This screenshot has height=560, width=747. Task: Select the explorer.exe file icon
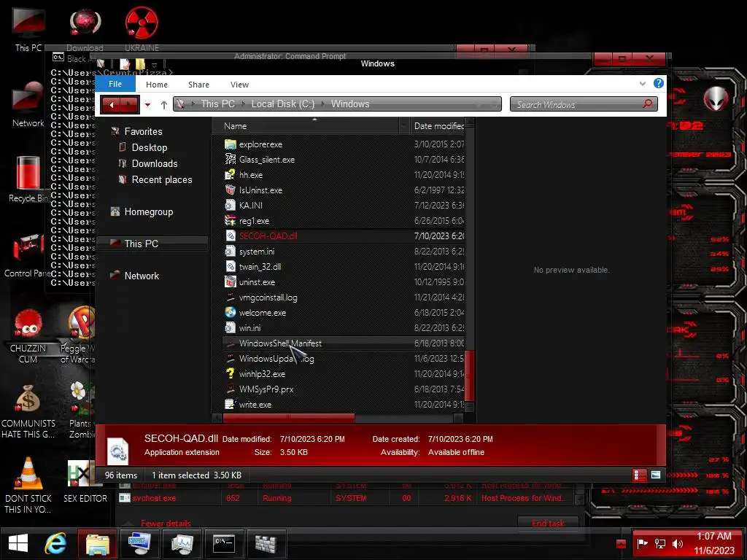[230, 144]
